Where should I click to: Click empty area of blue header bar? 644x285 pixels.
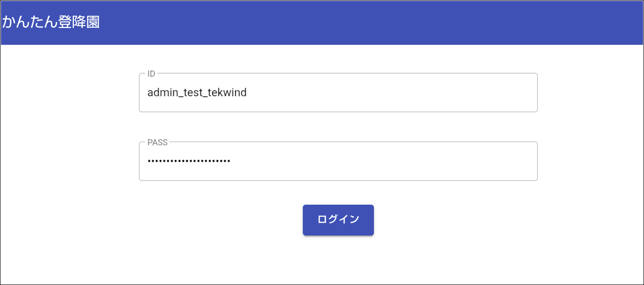375,22
